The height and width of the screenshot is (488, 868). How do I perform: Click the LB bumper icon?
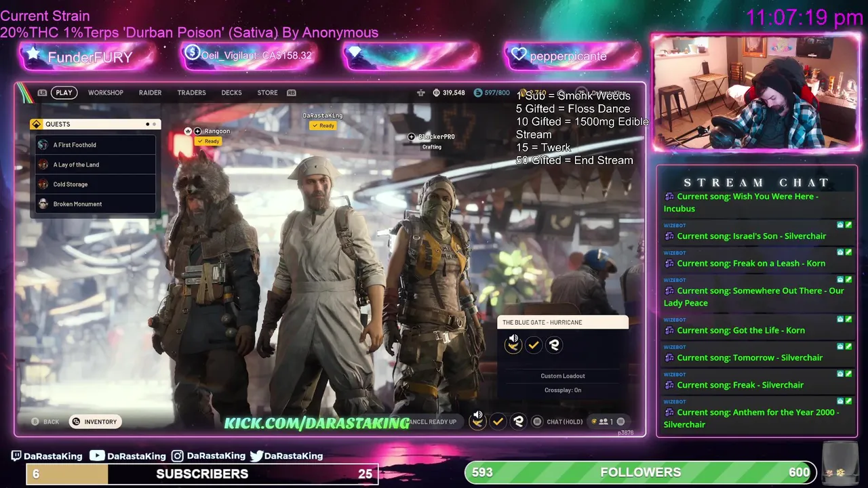(42, 93)
